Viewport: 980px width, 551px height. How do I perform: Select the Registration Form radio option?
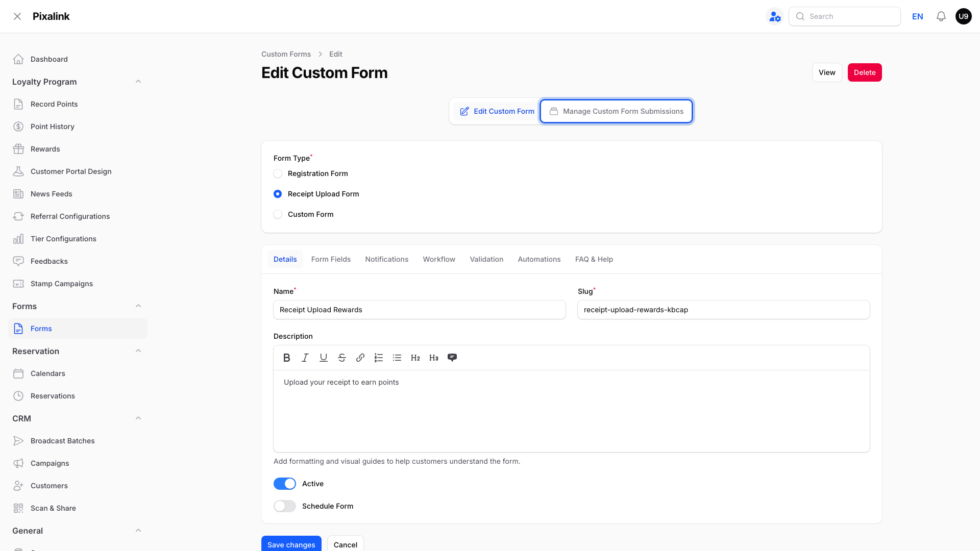pos(278,173)
